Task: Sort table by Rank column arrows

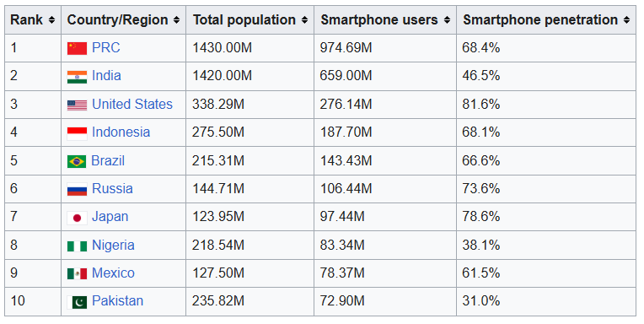Action: click(51, 19)
